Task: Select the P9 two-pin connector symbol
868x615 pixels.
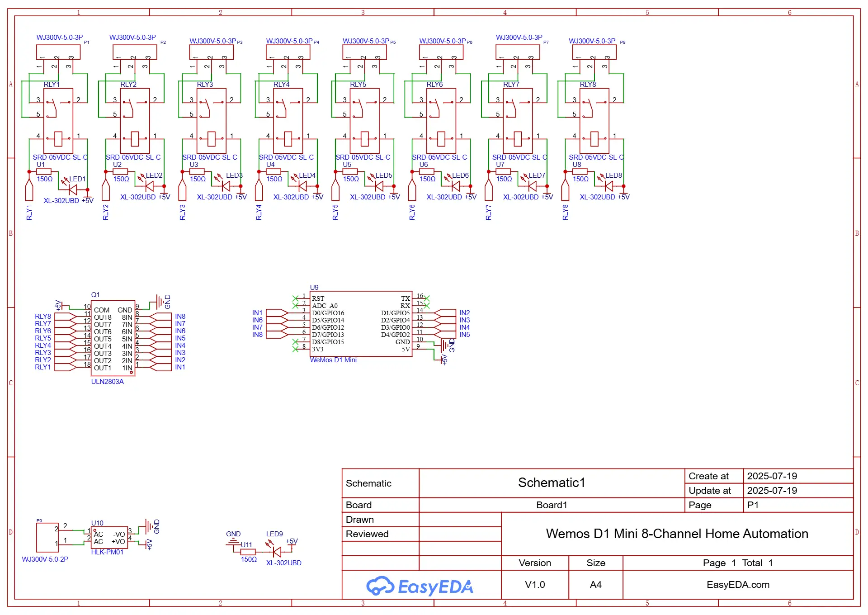Action: 47,537
